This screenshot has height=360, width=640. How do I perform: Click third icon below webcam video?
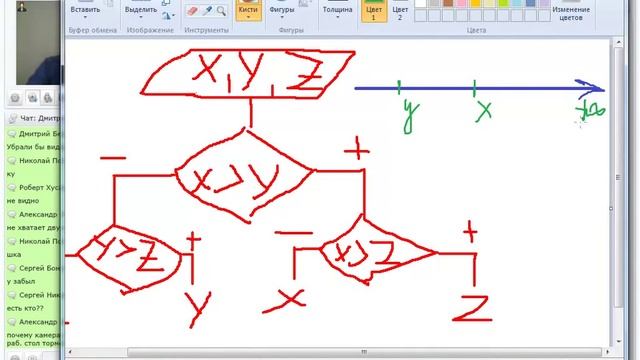coord(48,98)
